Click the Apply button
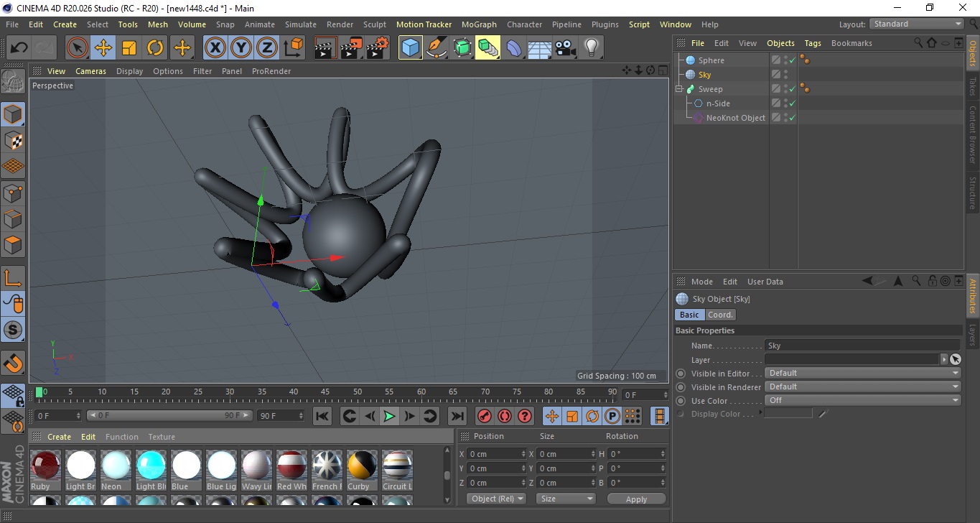Viewport: 980px width, 523px height. pyautogui.click(x=636, y=499)
